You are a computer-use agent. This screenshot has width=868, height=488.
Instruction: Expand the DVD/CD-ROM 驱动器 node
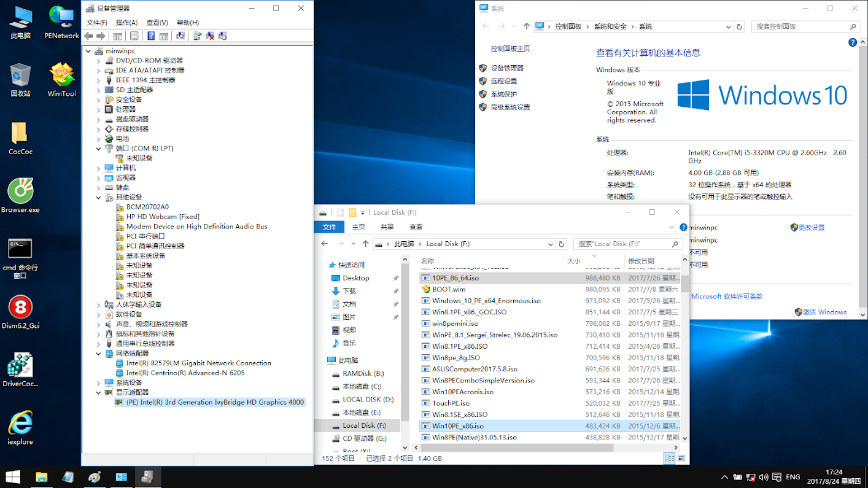99,61
